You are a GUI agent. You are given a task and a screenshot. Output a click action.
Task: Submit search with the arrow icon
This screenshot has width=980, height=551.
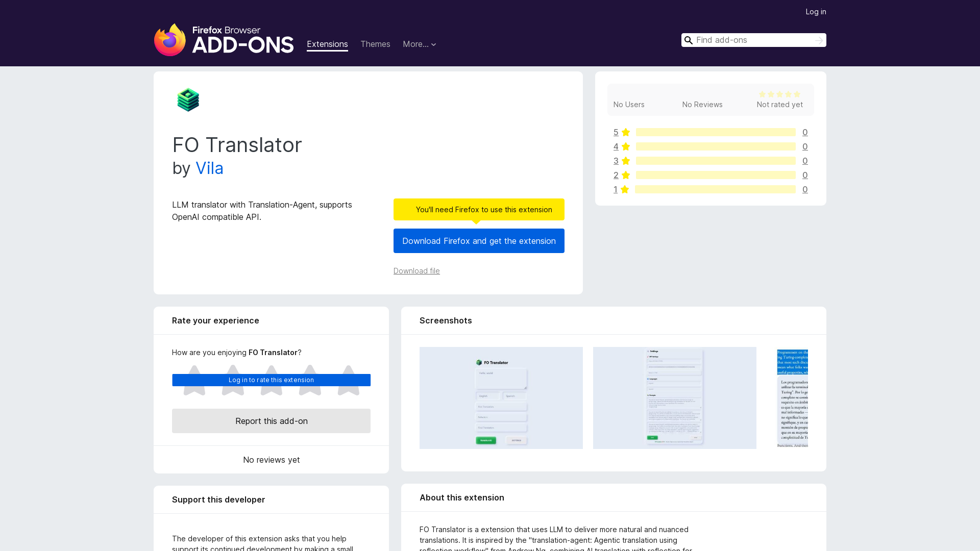pyautogui.click(x=819, y=40)
